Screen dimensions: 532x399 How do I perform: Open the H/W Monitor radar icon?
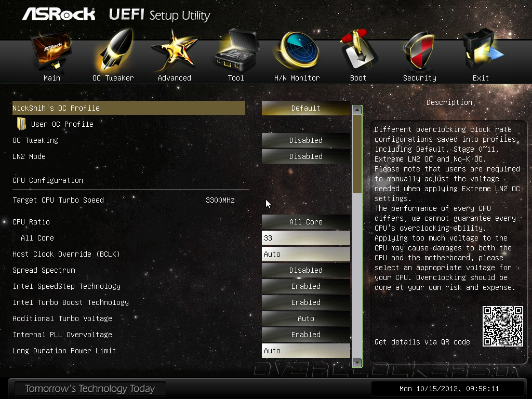297,51
